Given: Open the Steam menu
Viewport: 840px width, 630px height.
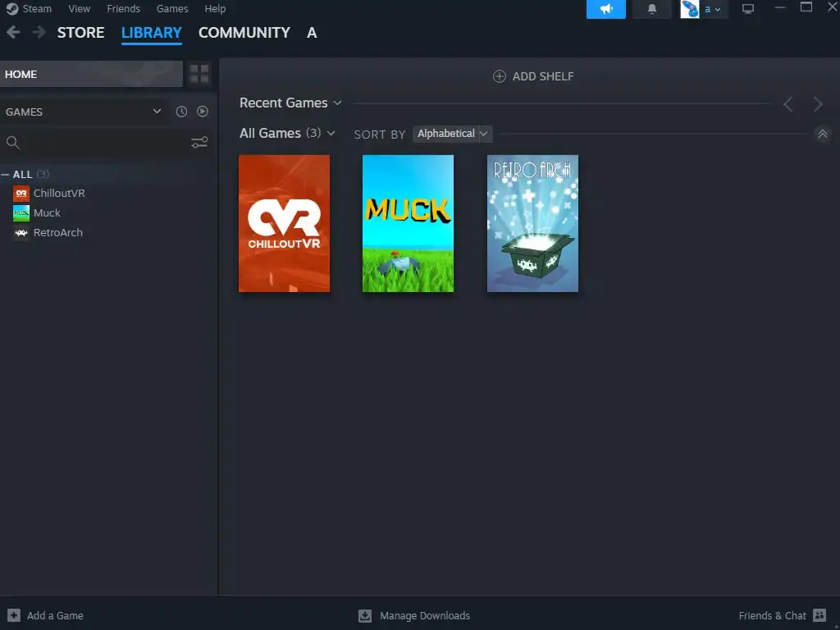Looking at the screenshot, I should click(x=37, y=8).
